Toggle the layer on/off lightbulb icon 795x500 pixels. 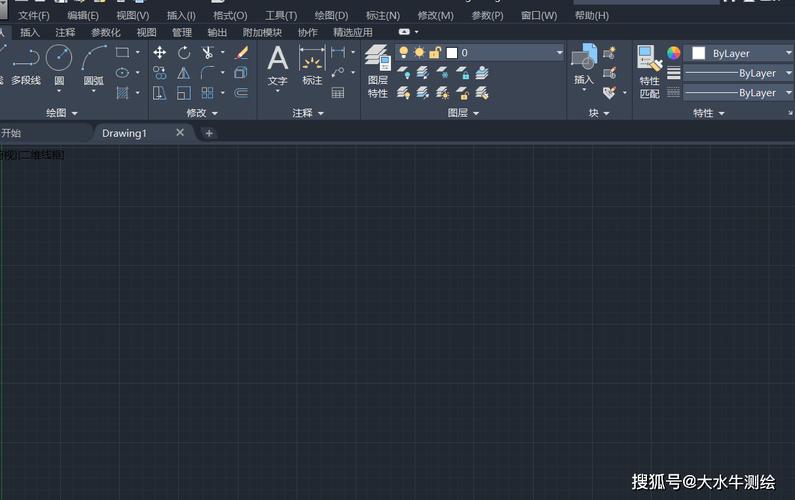404,52
